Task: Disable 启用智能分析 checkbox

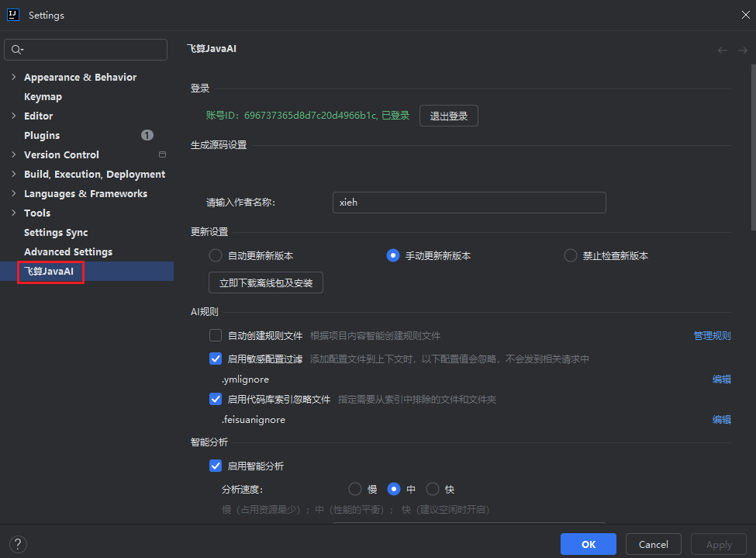Action: coord(216,466)
